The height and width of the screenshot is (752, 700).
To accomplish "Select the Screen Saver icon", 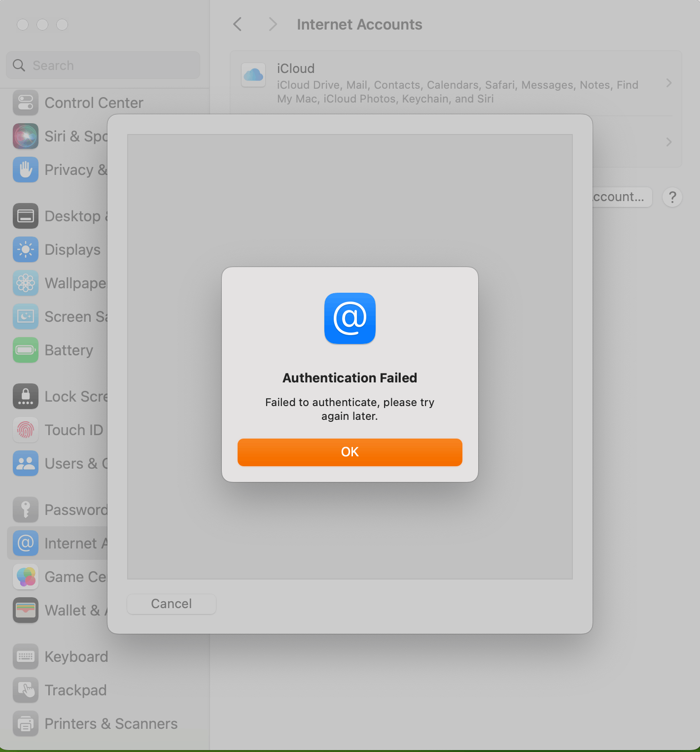I will tap(26, 316).
